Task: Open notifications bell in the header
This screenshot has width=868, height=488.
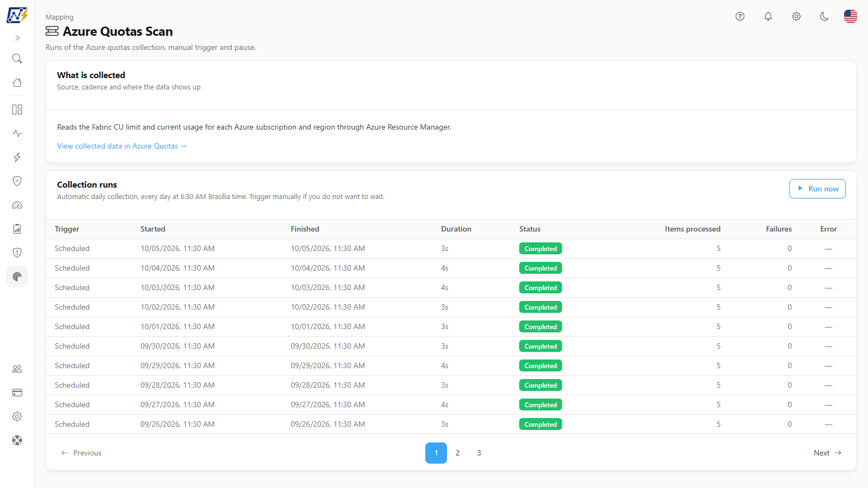Action: (768, 16)
